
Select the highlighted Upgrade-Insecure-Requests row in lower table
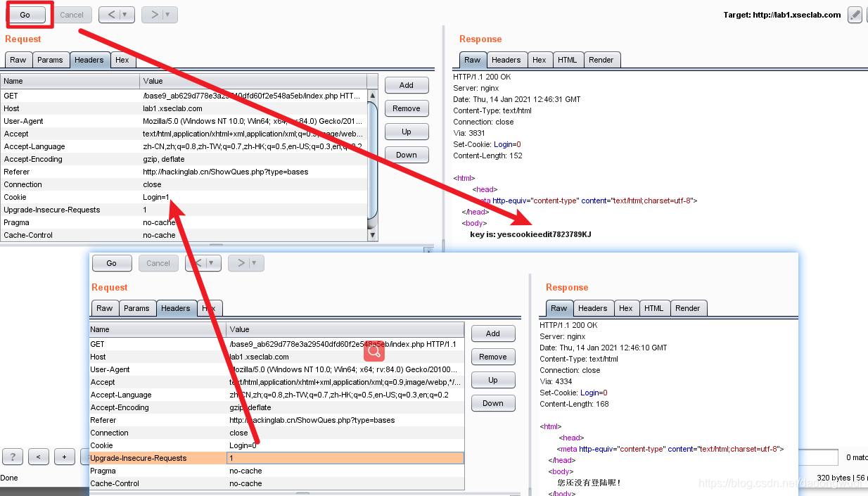pos(276,458)
